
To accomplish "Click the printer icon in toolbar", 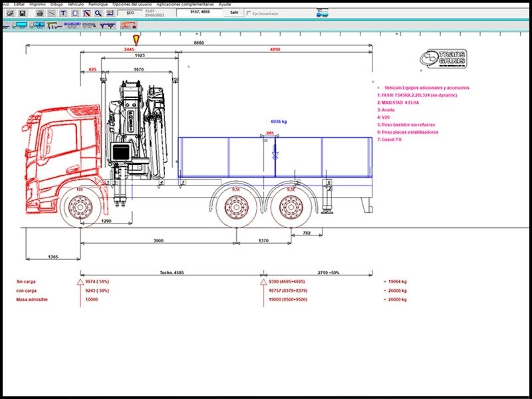I will [x=40, y=13].
